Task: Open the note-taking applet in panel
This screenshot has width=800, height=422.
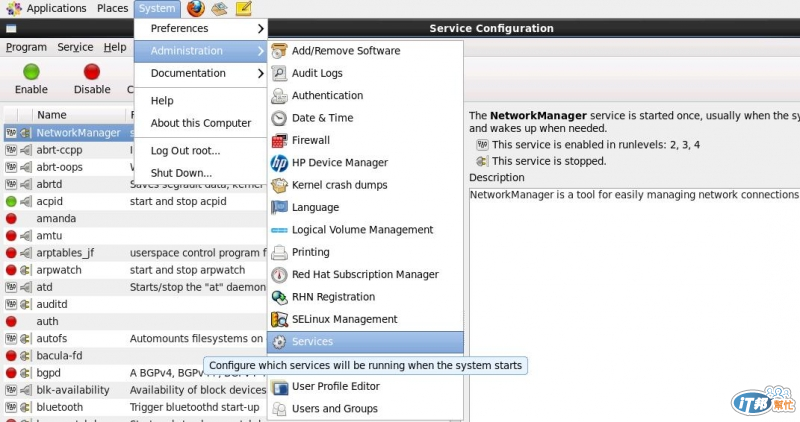Action: click(243, 9)
